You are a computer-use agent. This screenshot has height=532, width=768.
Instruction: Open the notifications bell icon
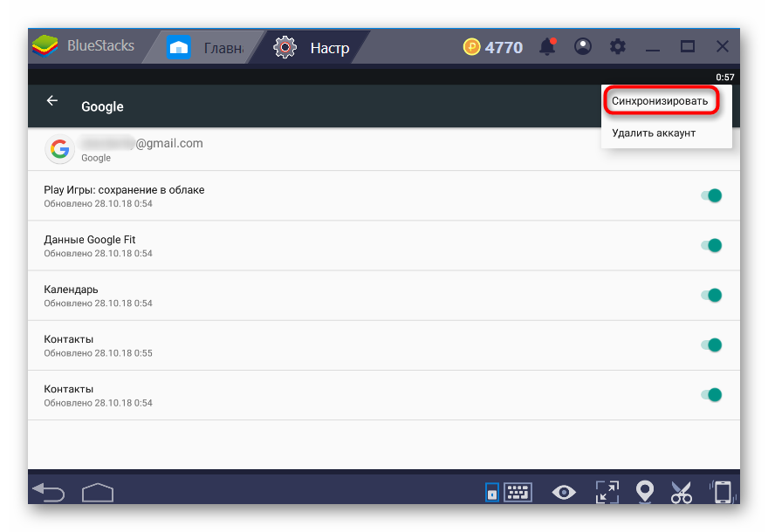pos(548,47)
